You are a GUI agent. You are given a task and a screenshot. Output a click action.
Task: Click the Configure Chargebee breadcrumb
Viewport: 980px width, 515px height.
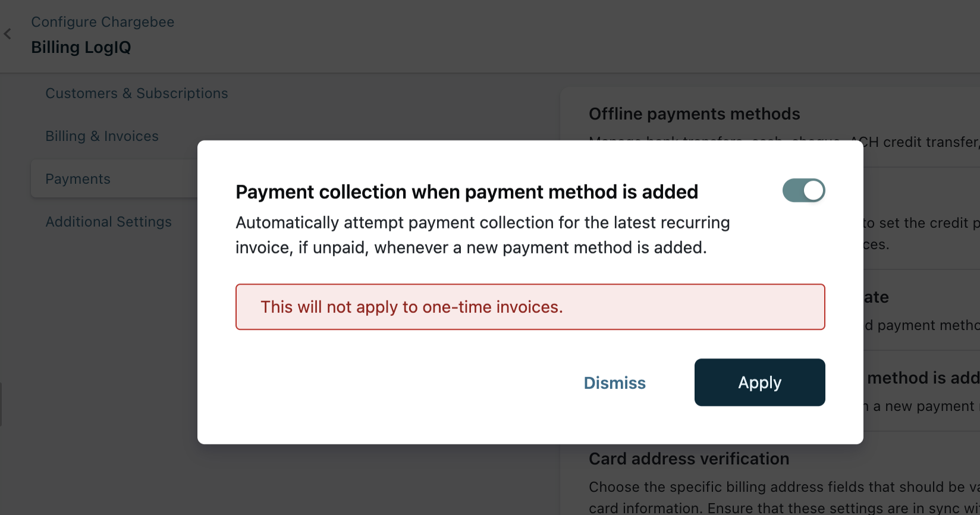coord(103,22)
